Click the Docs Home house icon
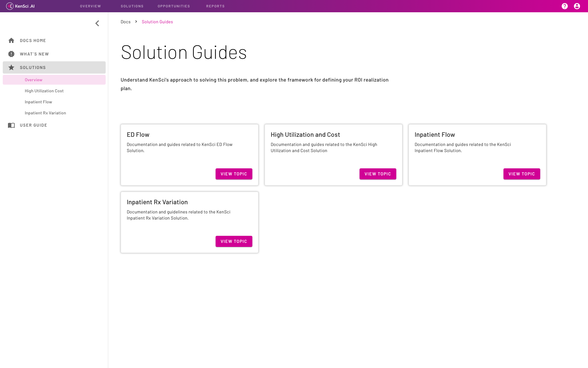 click(x=11, y=40)
